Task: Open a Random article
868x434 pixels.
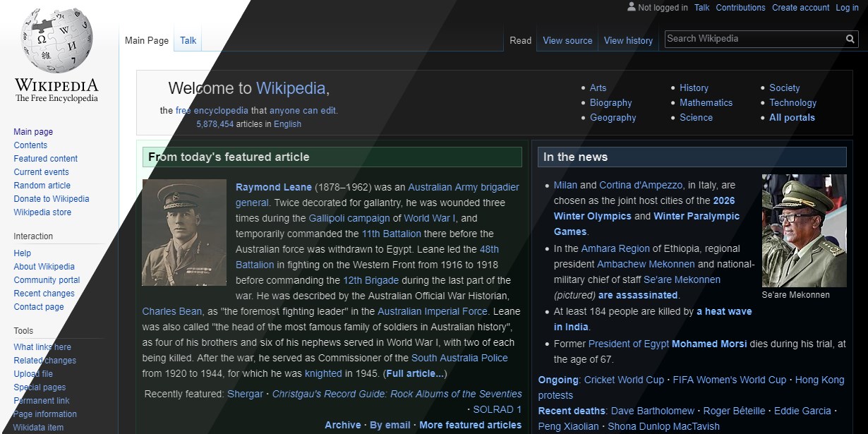Action: click(x=42, y=186)
